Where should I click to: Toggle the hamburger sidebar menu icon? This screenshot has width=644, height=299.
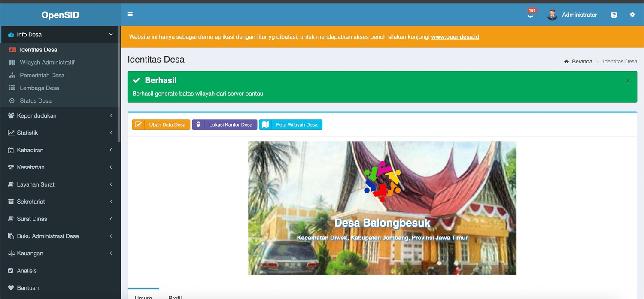point(130,15)
